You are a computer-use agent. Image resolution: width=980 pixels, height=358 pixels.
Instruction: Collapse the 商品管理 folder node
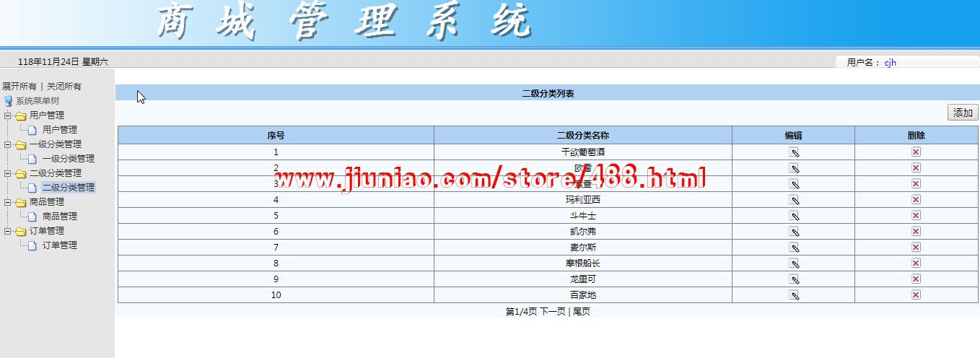pyautogui.click(x=7, y=202)
